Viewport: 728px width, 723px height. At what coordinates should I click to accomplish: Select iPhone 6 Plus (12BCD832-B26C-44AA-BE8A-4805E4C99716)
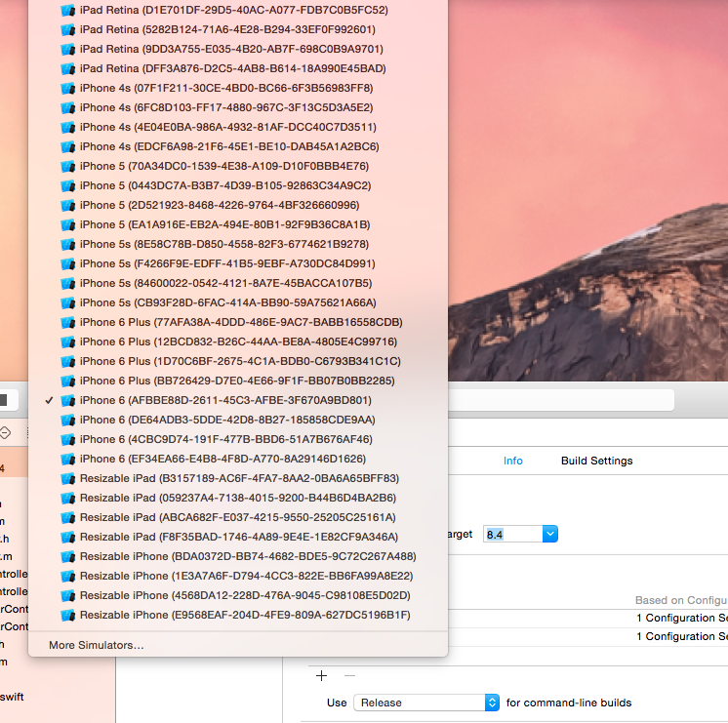coord(238,341)
